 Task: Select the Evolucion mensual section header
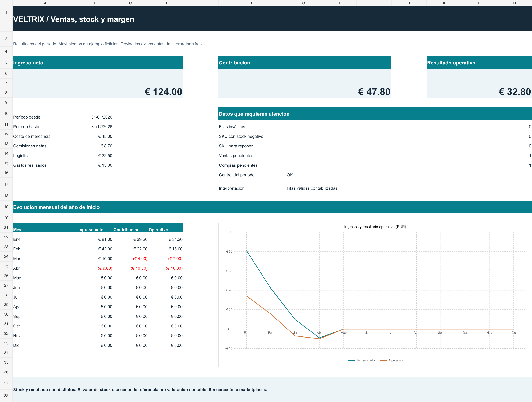point(272,207)
